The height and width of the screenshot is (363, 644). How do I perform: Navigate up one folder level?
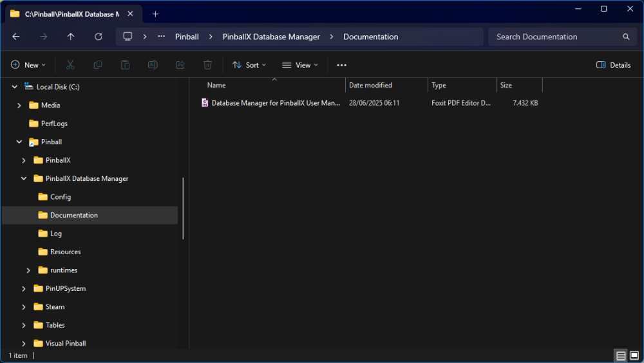71,37
